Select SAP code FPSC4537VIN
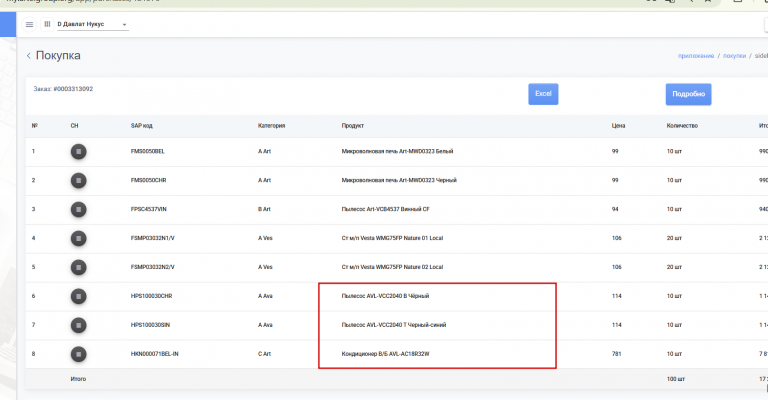768x400 pixels. (x=148, y=209)
